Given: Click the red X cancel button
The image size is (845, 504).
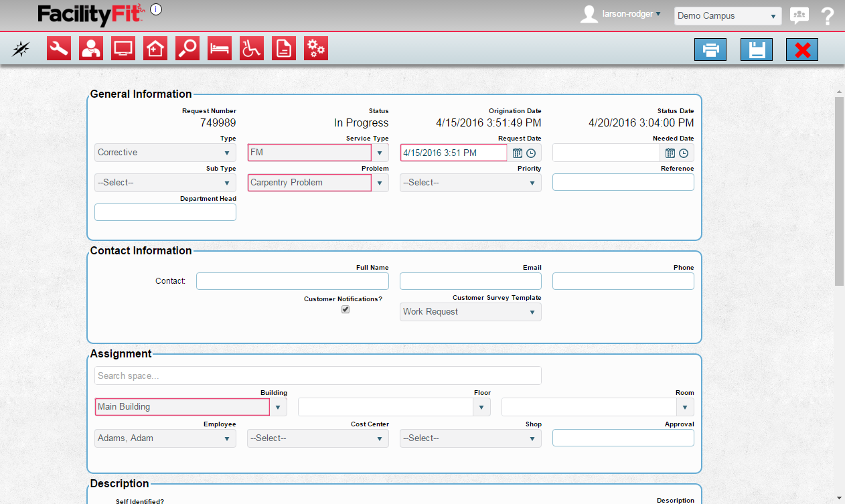Looking at the screenshot, I should 802,50.
